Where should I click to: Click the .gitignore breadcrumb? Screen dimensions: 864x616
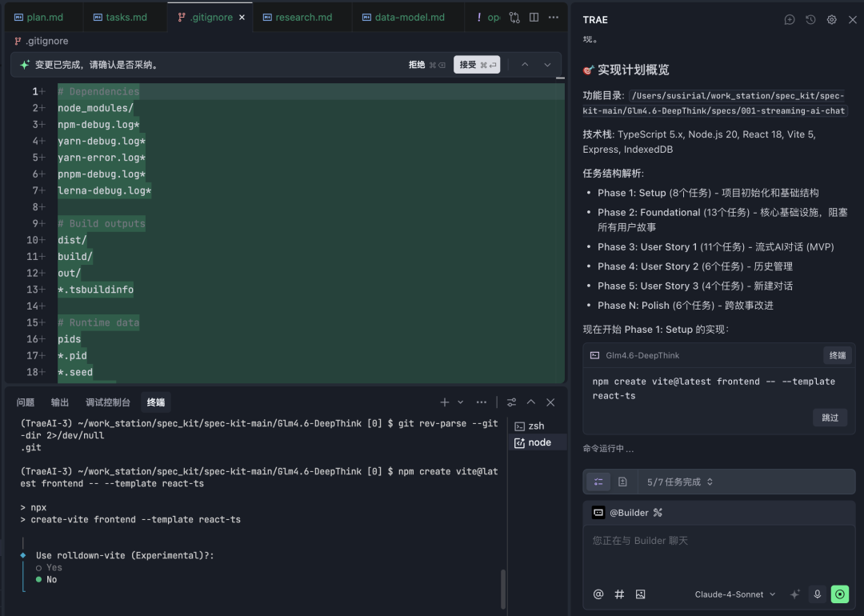(x=42, y=41)
